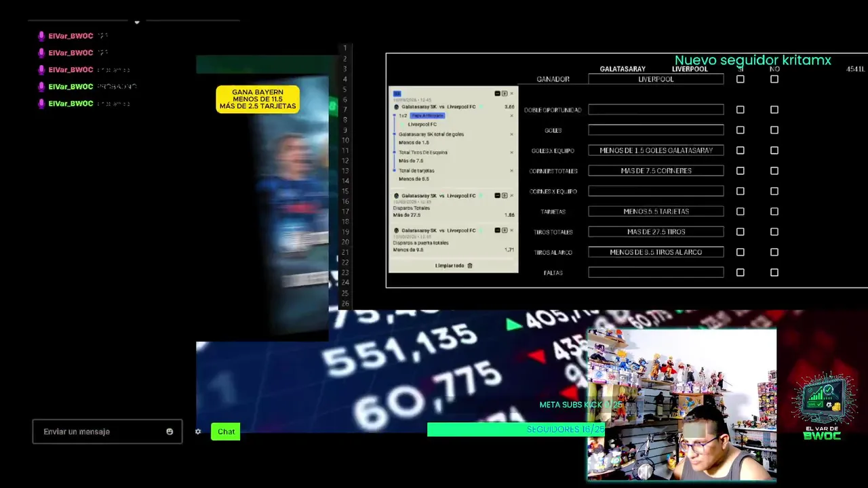
Task: Remove Total Tiros De Esquina selection
Action: coord(511,152)
